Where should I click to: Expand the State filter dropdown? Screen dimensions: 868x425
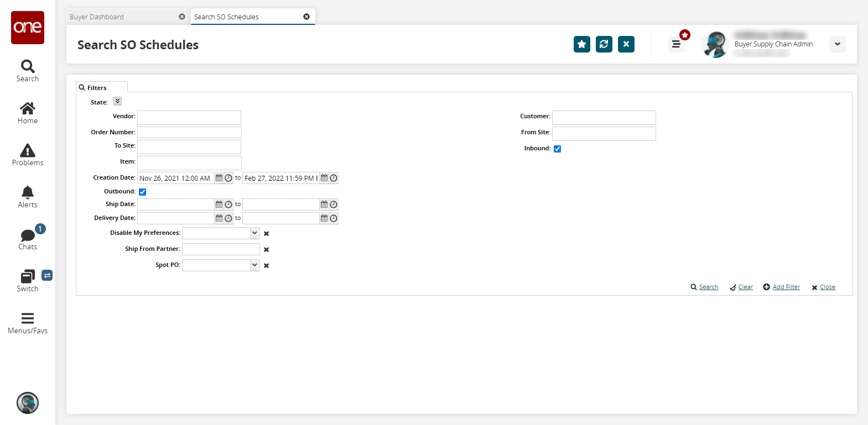click(117, 101)
